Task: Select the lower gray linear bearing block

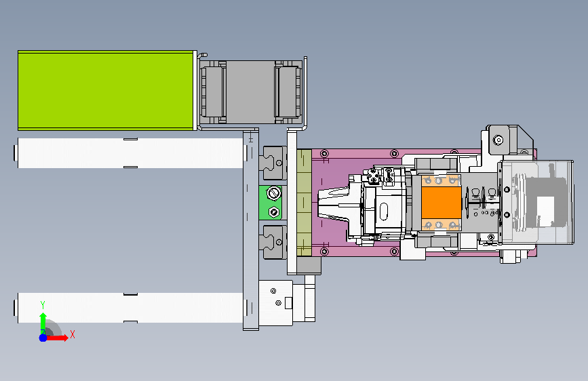Action: click(275, 242)
